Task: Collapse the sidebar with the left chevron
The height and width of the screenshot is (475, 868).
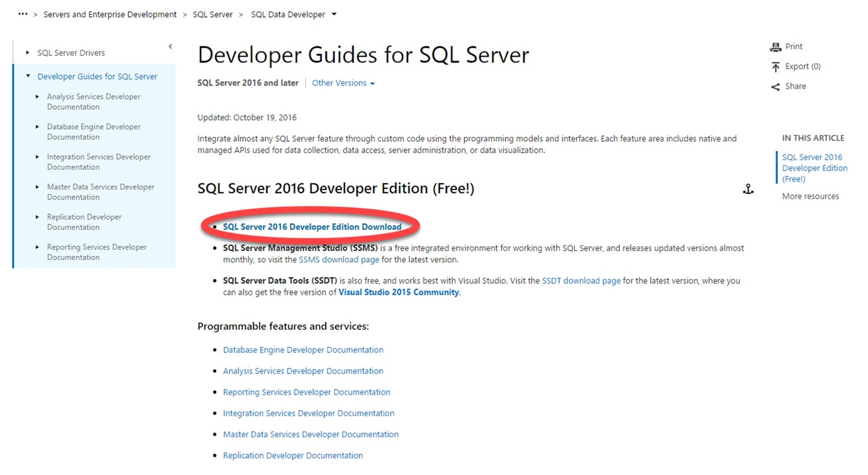Action: 170,47
